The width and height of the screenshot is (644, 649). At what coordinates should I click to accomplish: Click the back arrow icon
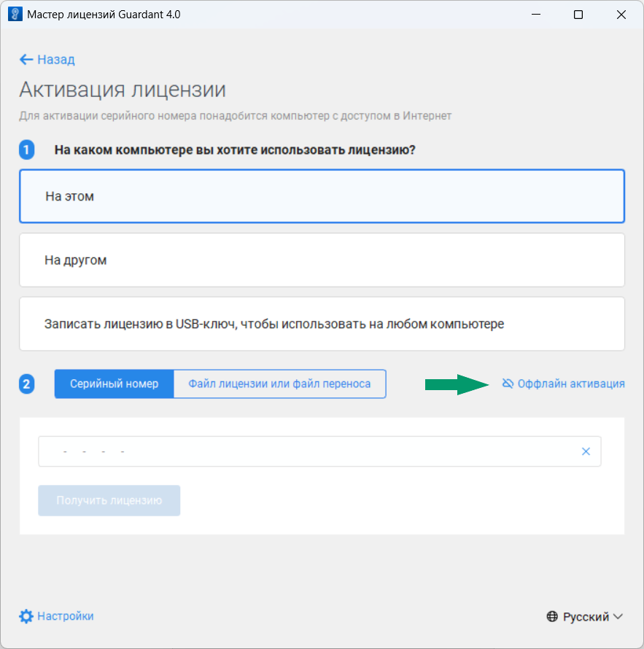[x=26, y=60]
